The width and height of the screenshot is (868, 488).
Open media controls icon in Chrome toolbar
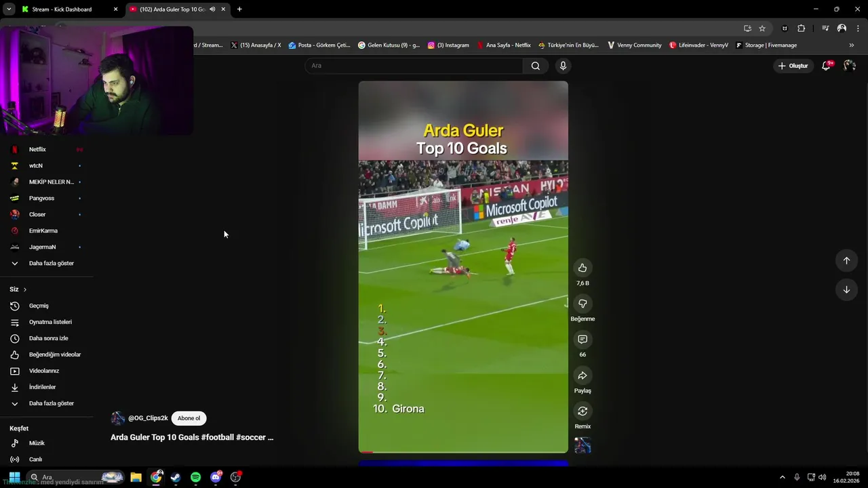point(825,28)
